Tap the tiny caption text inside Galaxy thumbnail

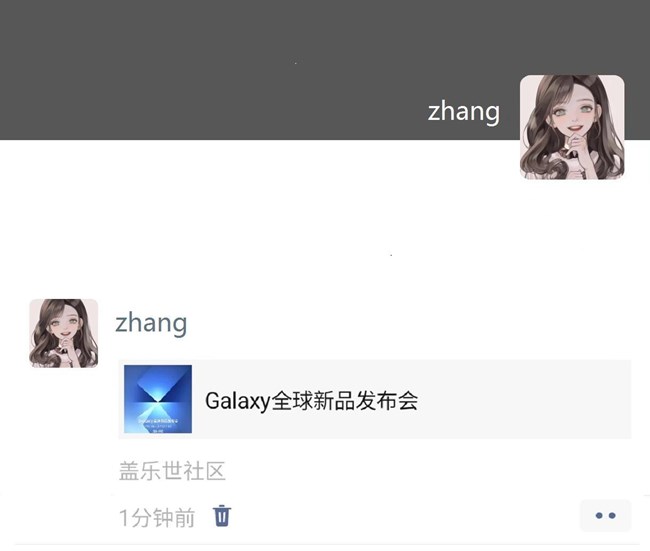[x=158, y=424]
